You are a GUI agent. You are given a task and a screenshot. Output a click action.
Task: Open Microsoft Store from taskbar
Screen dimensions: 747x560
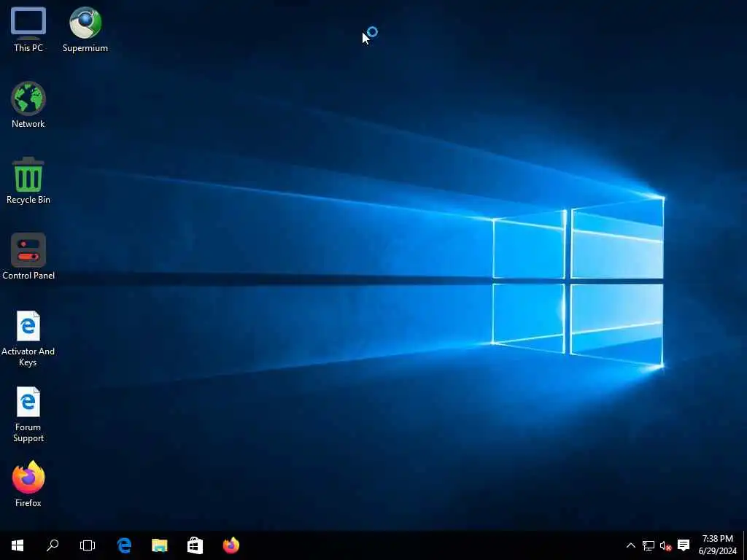click(x=195, y=545)
